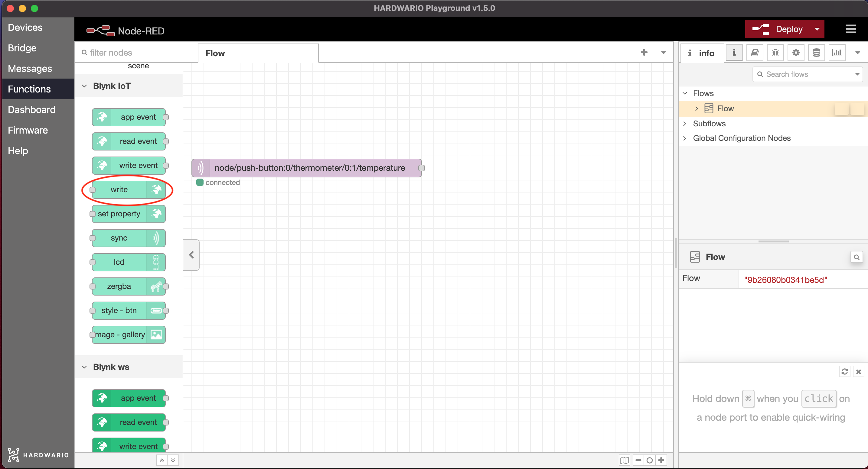Image resolution: width=868 pixels, height=469 pixels.
Task: Select the Flow row in outline
Action: (x=773, y=108)
